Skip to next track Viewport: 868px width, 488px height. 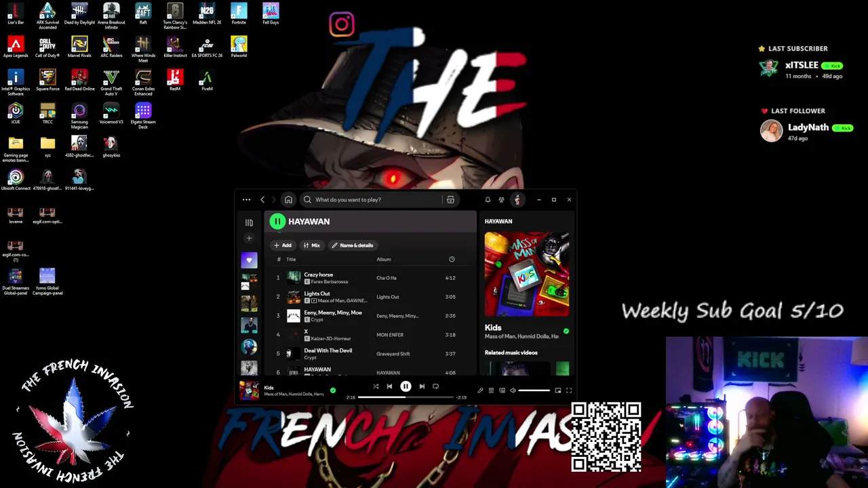click(x=422, y=386)
